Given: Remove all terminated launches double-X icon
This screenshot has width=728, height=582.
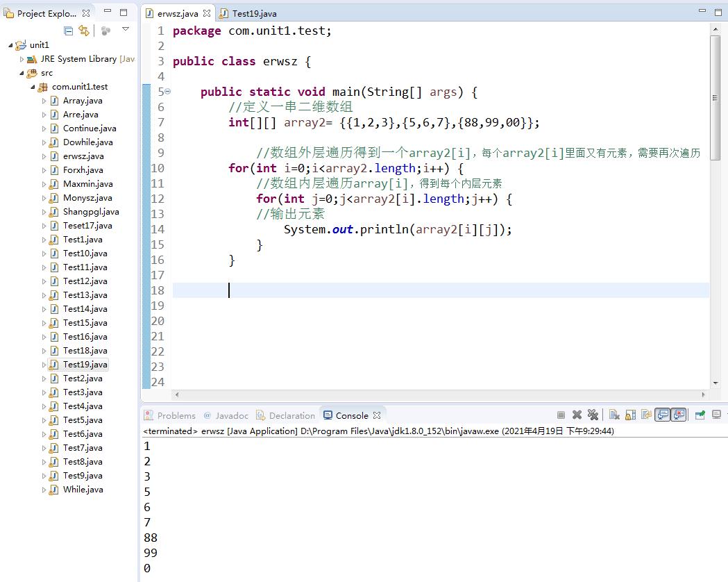Looking at the screenshot, I should click(593, 415).
